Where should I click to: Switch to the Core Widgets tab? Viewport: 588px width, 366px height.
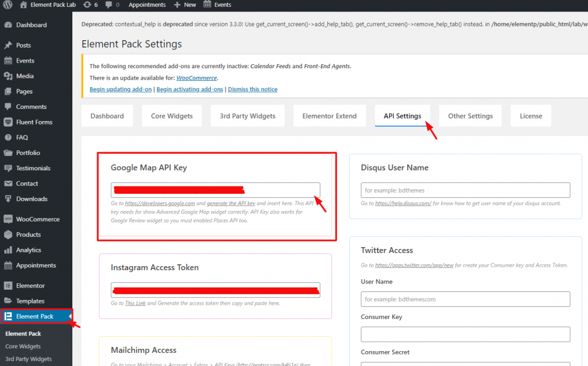click(172, 116)
